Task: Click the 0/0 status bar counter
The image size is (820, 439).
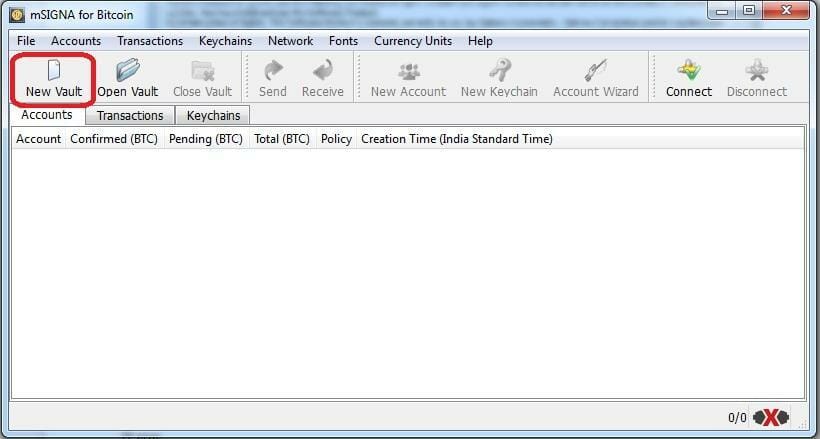Action: [737, 418]
